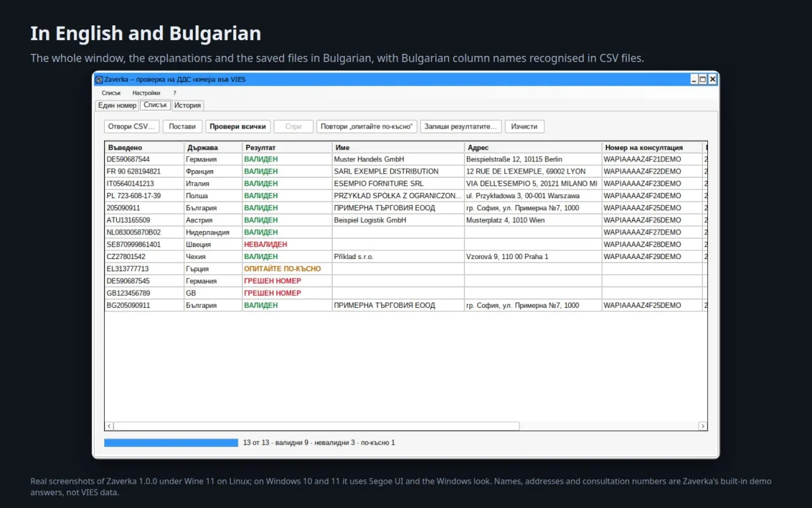This screenshot has height=508, width=812.
Task: Click the Провери всички button
Action: click(x=238, y=126)
